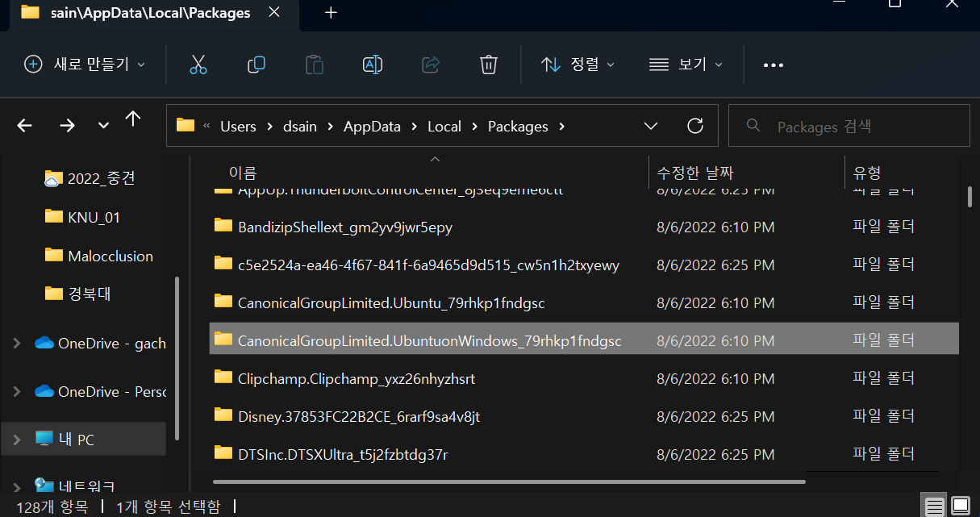Screen dimensions: 980x517
Task: Select CanonicalGroupLimited.Ubuntu_79rhkp1fndgsc folder name
Action: click(x=391, y=303)
